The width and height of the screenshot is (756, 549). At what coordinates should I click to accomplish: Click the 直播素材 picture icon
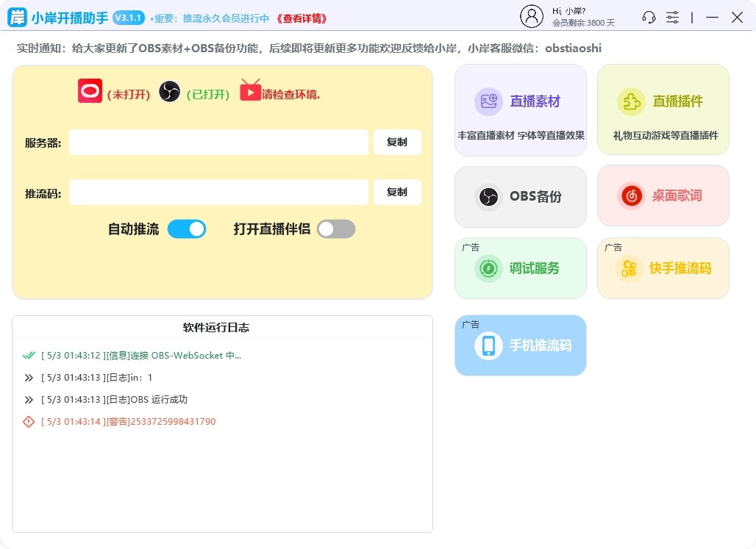coord(488,101)
